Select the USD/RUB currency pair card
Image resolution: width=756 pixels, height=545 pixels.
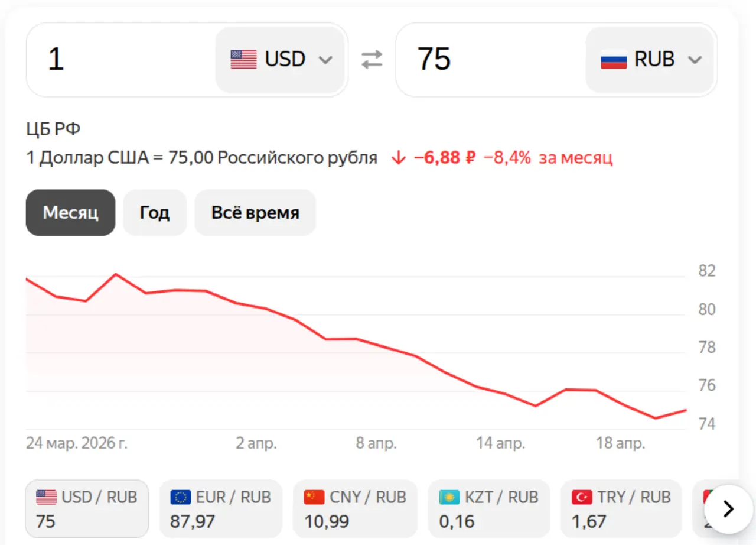(86, 508)
